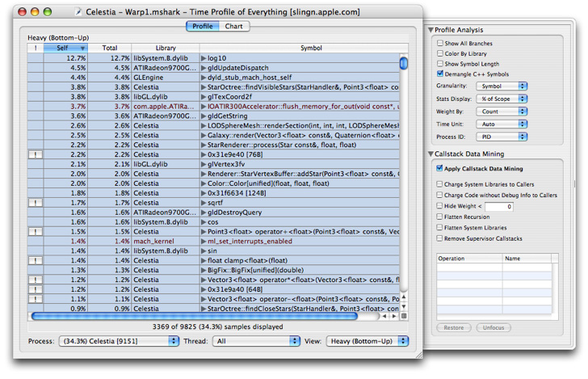This screenshot has width=588, height=379.
Task: Click the document proxy icon in title bar
Action: tap(78, 12)
